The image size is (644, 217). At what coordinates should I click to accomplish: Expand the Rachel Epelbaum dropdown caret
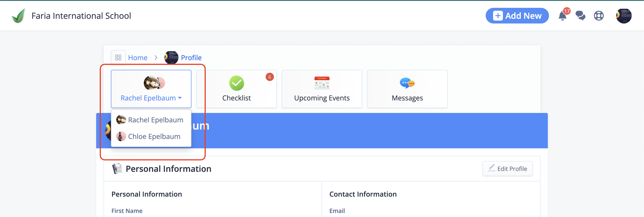point(180,98)
